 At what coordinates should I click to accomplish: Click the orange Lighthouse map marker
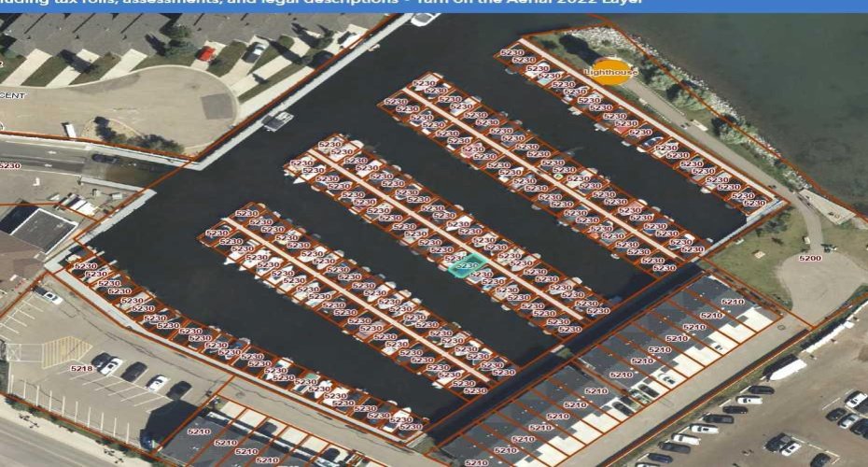[x=610, y=72]
